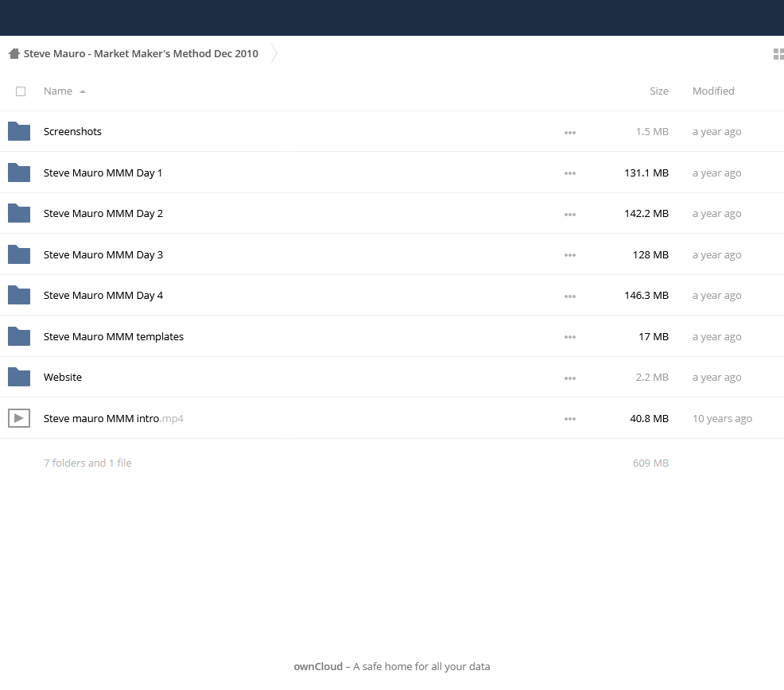
Task: Click the a year ago date for Screenshots
Action: tap(716, 132)
